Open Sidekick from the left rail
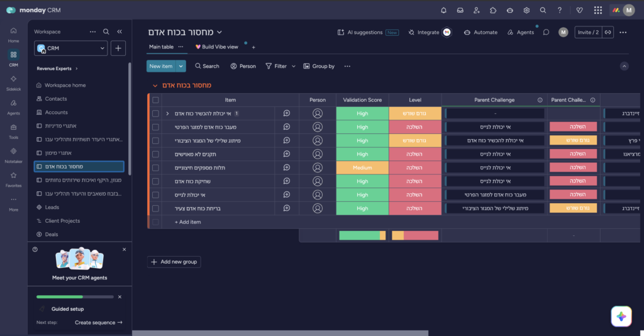 (x=14, y=82)
